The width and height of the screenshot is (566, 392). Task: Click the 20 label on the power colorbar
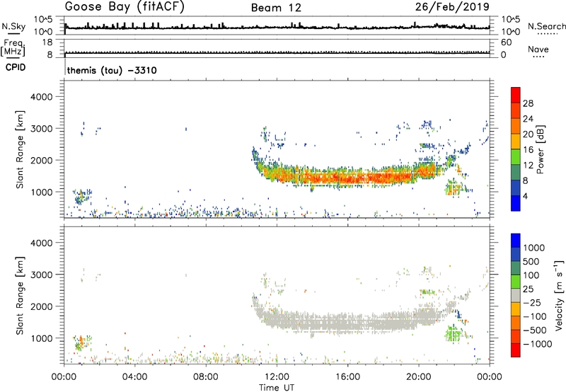(x=528, y=134)
